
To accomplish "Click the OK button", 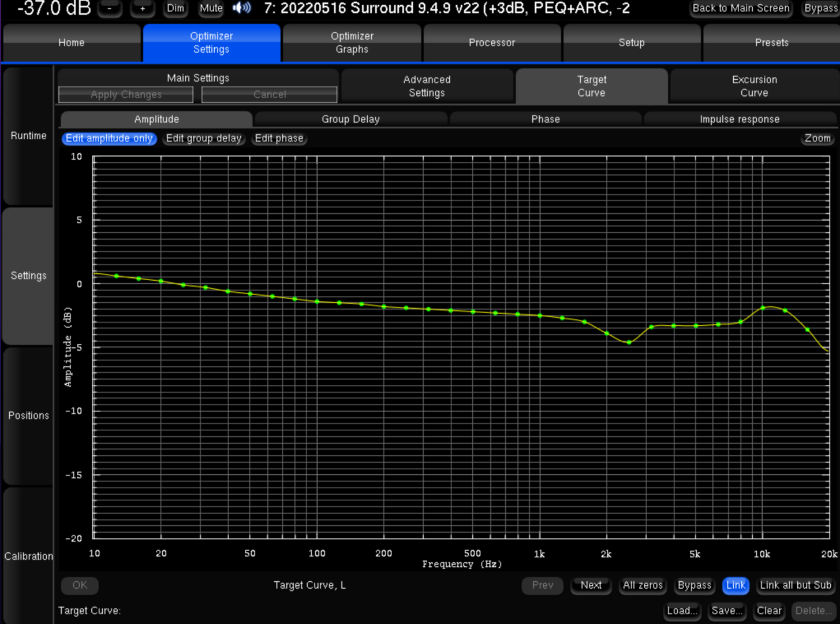I will coord(80,585).
